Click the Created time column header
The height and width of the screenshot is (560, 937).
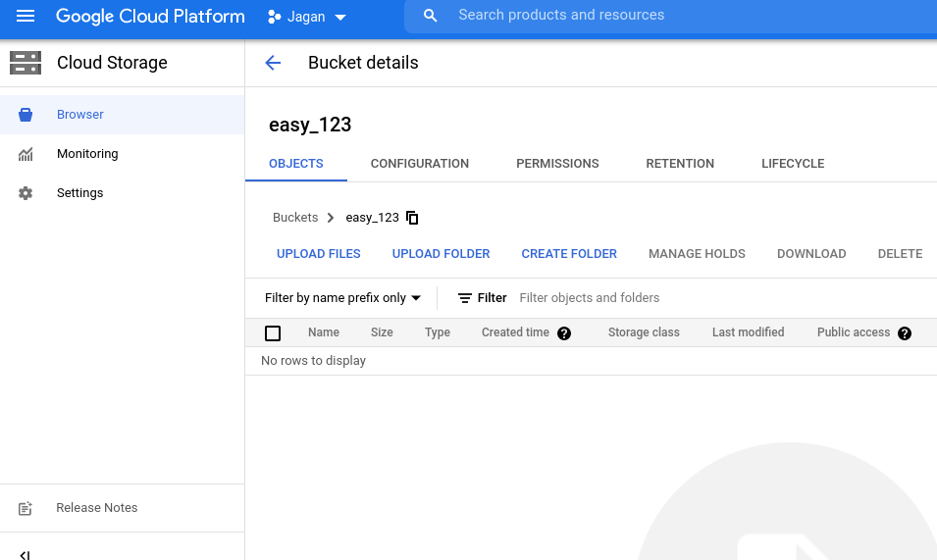point(515,332)
